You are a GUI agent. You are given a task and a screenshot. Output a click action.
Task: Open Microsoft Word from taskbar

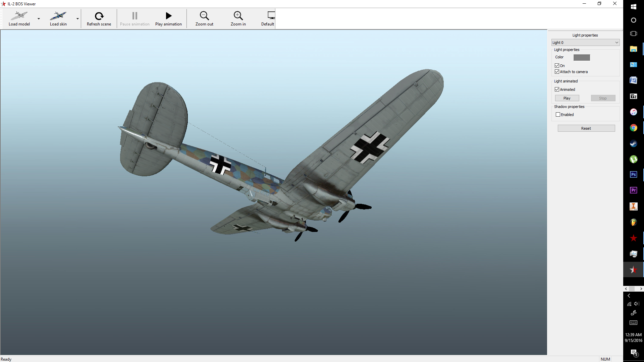point(633,80)
